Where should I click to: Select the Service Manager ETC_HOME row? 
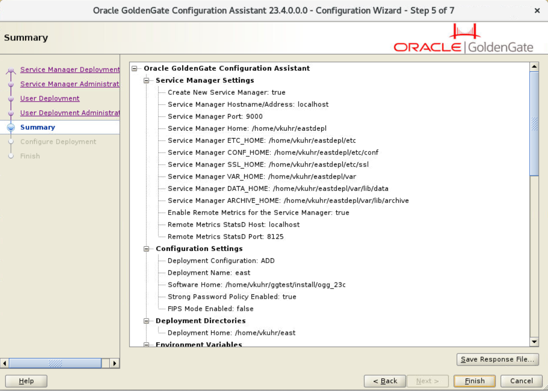(262, 140)
